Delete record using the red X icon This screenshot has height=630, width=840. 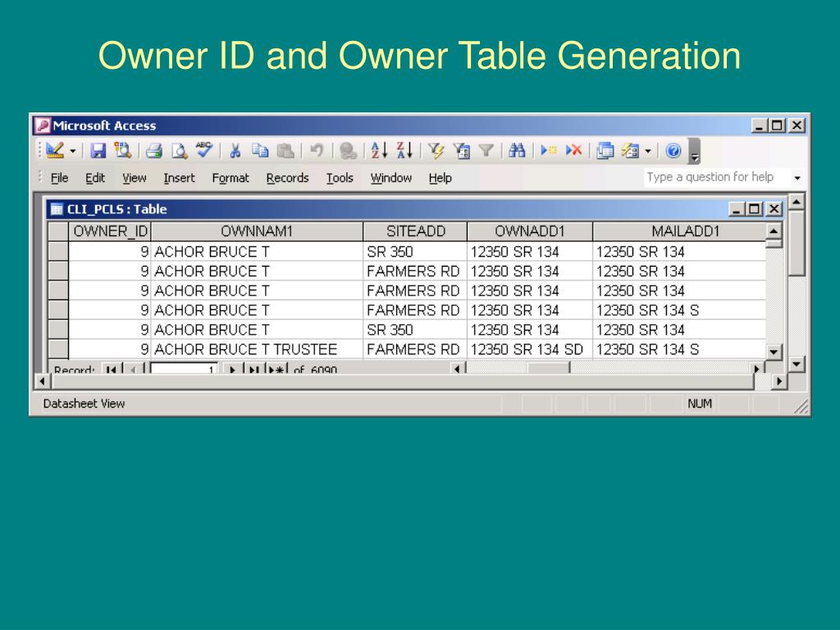573,151
